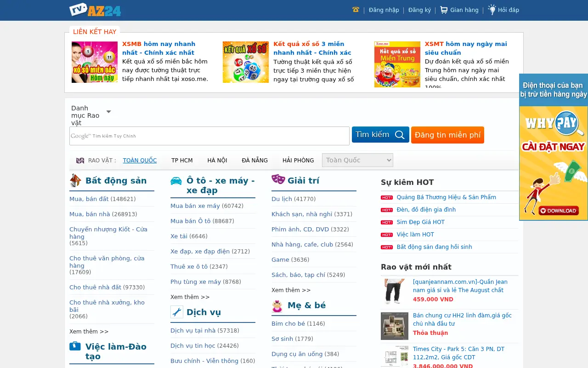
Task: Click the theater masks icon beside Giải trí
Action: pyautogui.click(x=278, y=179)
